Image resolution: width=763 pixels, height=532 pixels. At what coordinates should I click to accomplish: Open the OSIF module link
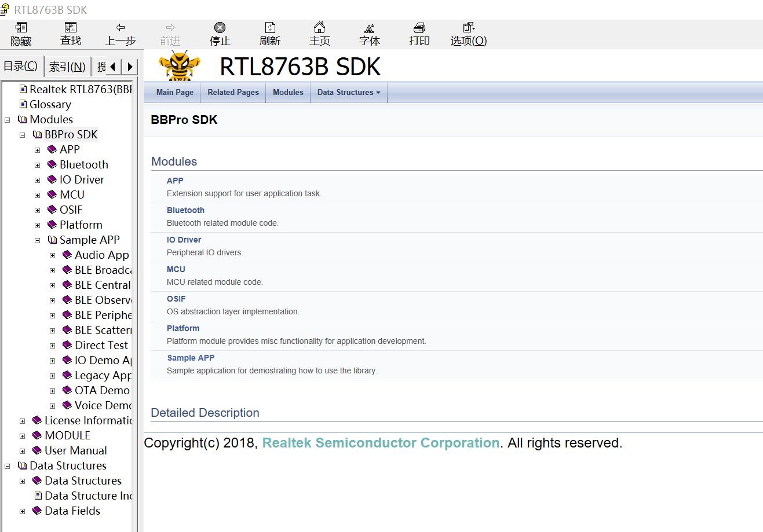pos(176,299)
